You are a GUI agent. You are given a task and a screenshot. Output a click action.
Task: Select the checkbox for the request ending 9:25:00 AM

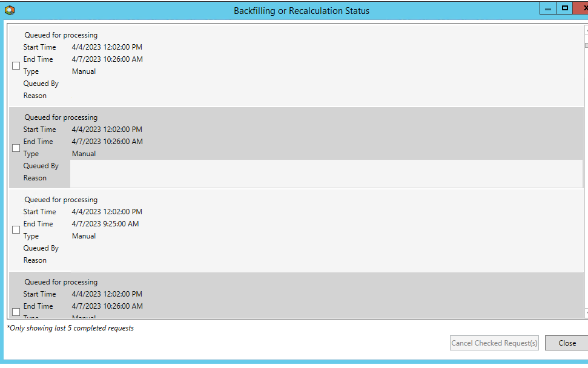16,230
